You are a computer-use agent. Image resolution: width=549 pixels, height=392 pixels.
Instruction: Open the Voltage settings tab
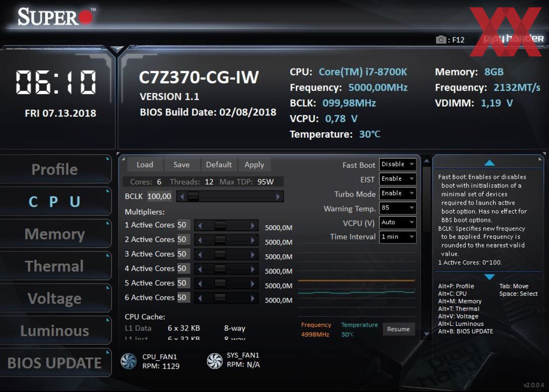(55, 298)
